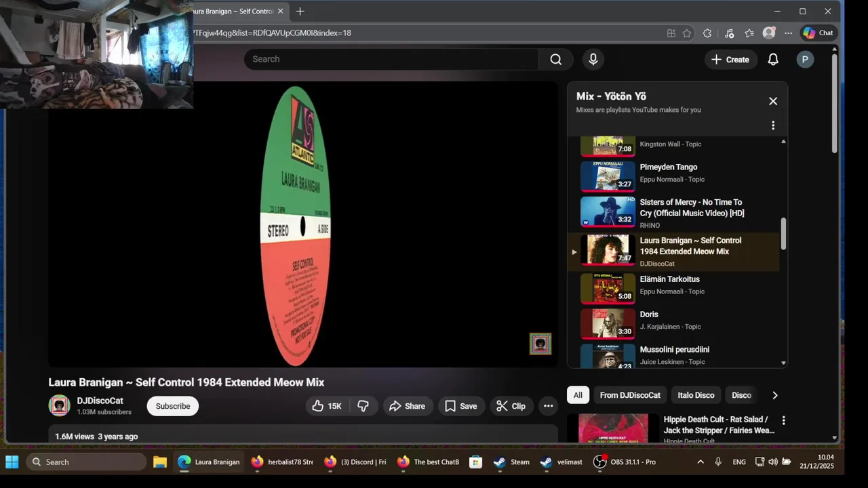The image size is (868, 488).
Task: Open playlist panel three-dot options menu
Action: (x=773, y=125)
